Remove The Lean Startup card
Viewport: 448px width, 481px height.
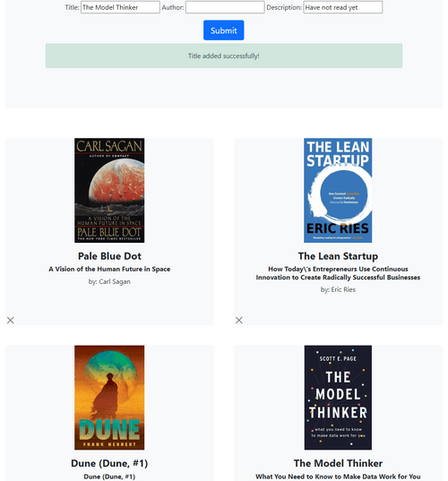pos(239,321)
